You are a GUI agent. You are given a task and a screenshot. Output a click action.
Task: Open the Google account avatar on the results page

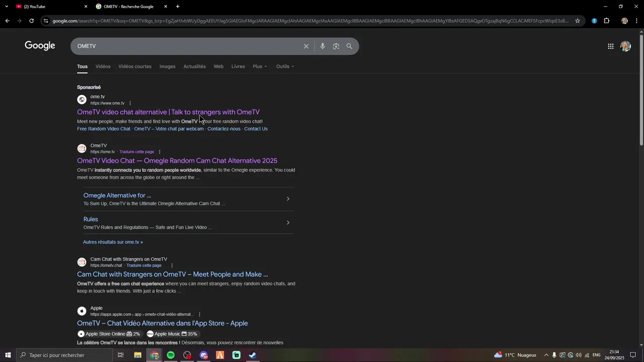625,46
